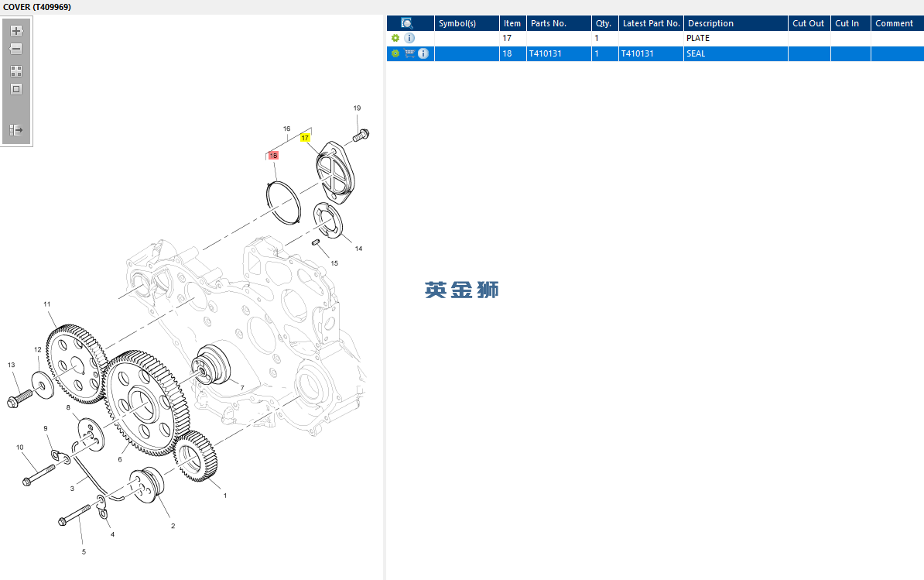Click callout 13 bolt label on diagram
924x580 pixels.
[11, 365]
